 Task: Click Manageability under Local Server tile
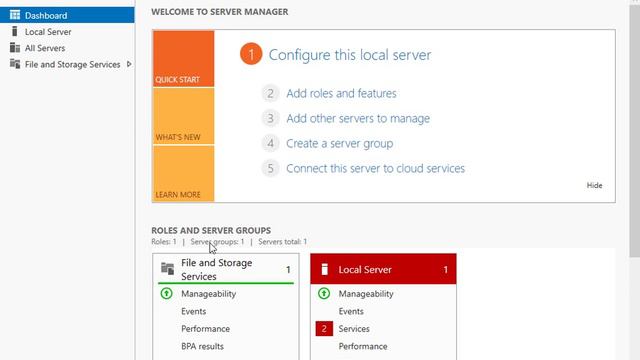pos(366,294)
